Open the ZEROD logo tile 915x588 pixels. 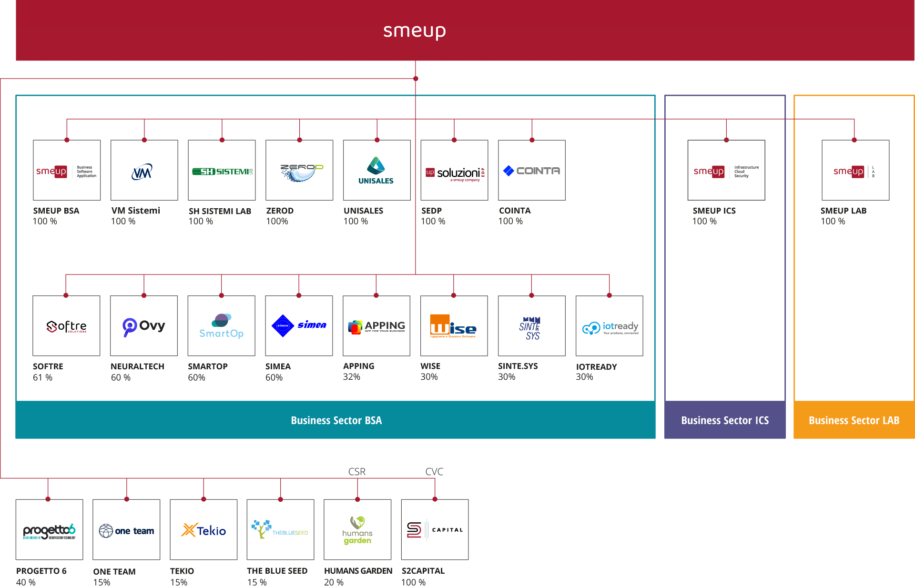point(299,170)
